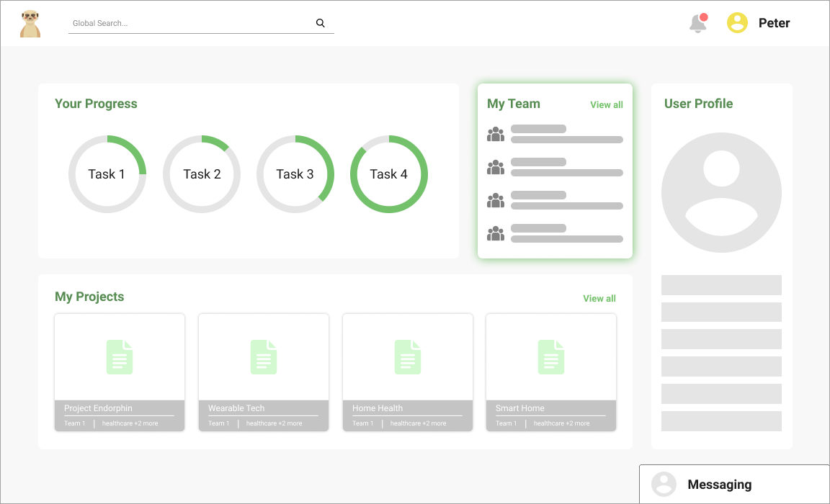The height and width of the screenshot is (504, 830).
Task: Click the Messaging avatar icon
Action: [664, 485]
